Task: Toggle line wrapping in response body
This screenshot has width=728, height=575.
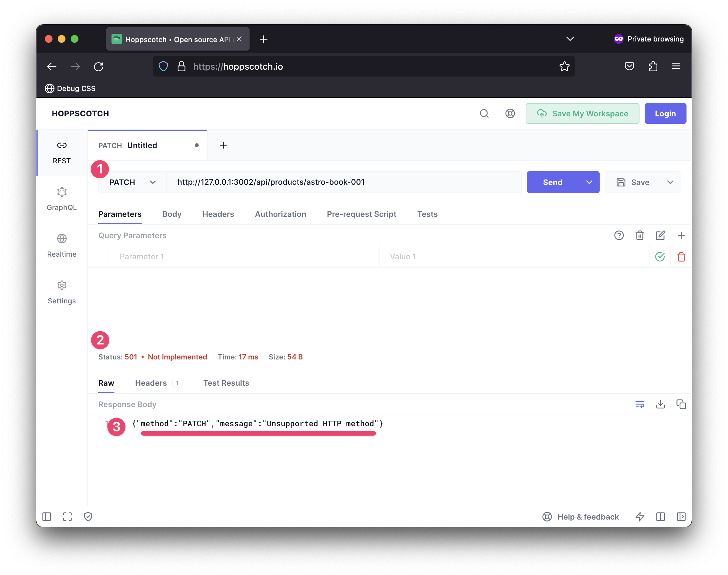Action: coord(640,404)
